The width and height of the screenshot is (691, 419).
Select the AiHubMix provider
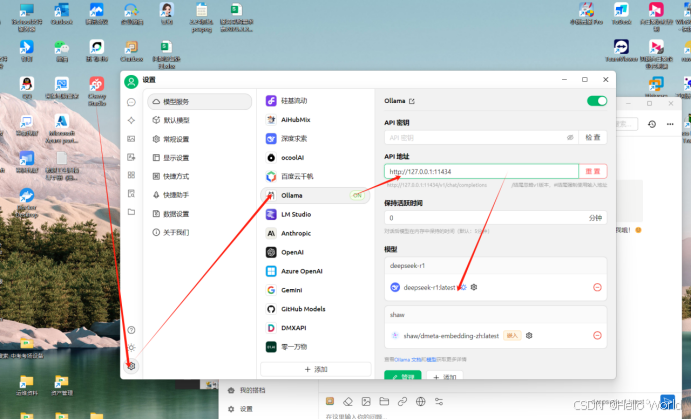click(x=315, y=120)
